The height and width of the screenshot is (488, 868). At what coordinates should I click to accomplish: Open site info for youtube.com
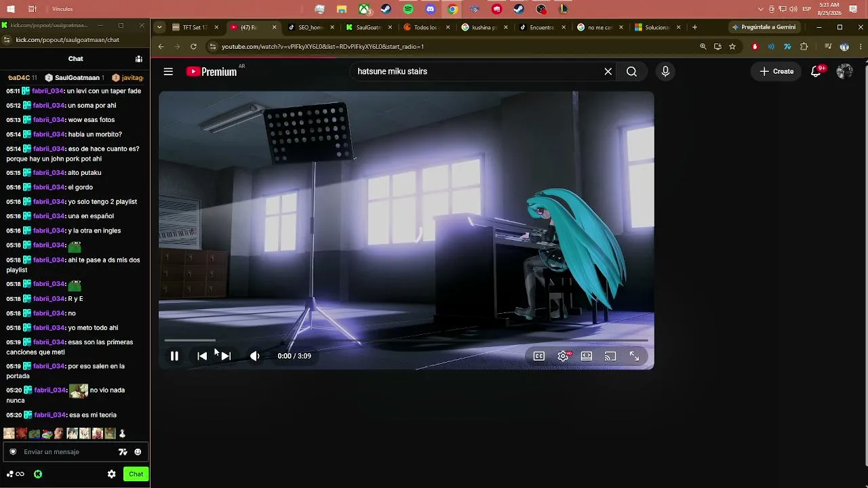pos(212,46)
